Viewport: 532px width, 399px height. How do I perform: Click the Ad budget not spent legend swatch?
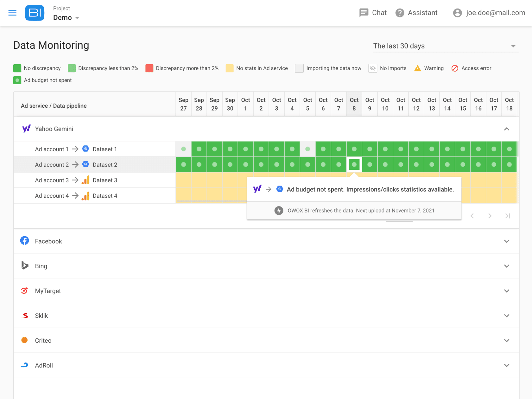(17, 80)
